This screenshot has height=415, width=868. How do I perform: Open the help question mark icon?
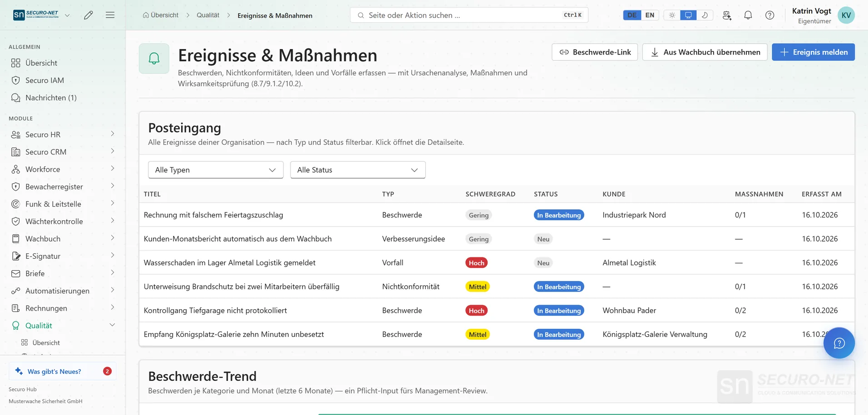[770, 15]
